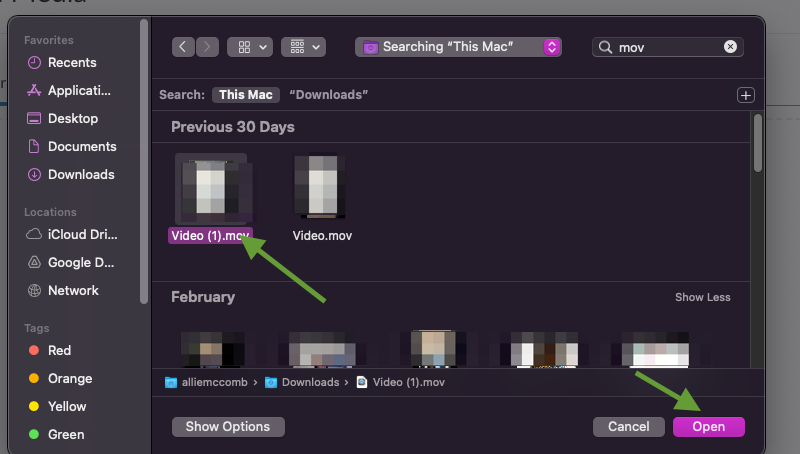
Task: Click the back navigation arrow
Action: (x=183, y=47)
